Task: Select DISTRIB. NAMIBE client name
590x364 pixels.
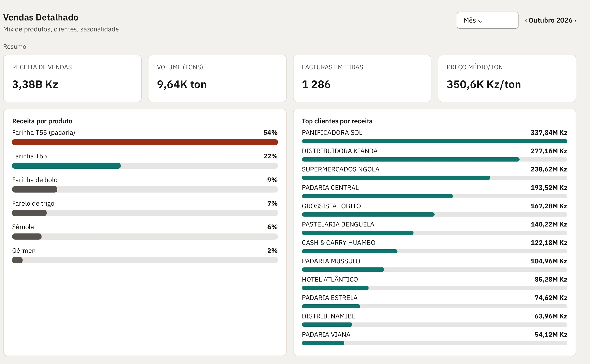Action: coord(328,316)
